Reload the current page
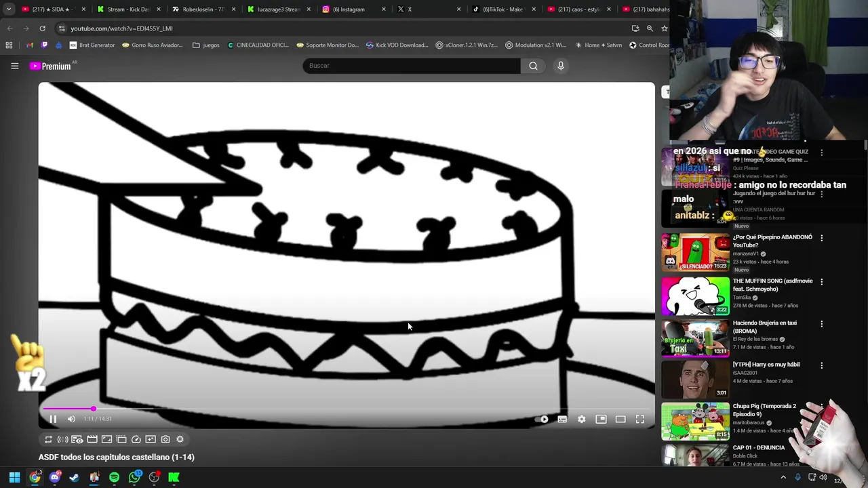Image resolution: width=868 pixels, height=488 pixels. pyautogui.click(x=42, y=28)
